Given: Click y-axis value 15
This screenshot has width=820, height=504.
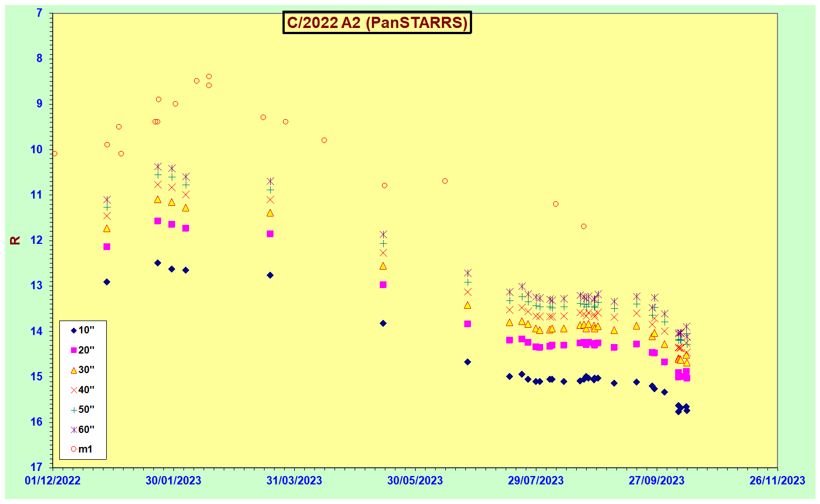Looking at the screenshot, I should [x=36, y=376].
